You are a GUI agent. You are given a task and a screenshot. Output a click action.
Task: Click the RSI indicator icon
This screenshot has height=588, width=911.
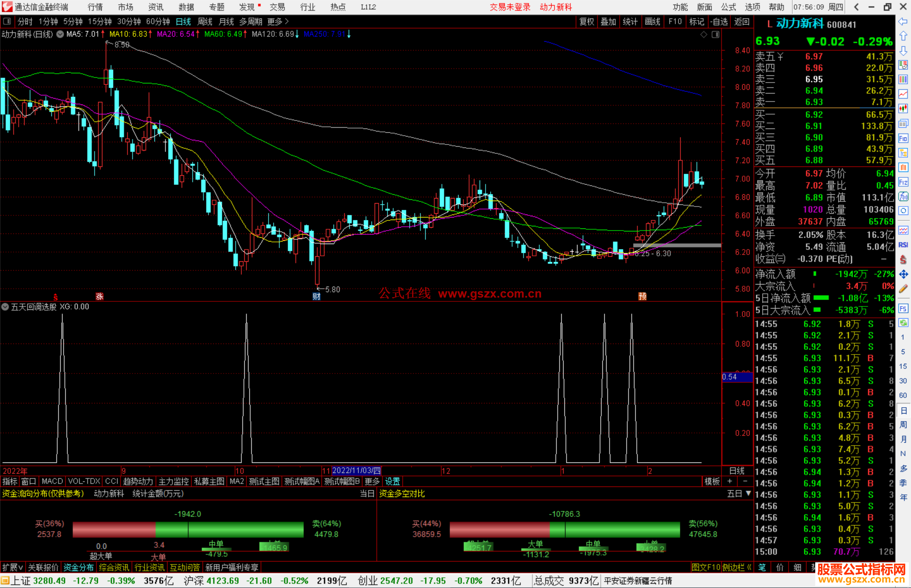903,245
